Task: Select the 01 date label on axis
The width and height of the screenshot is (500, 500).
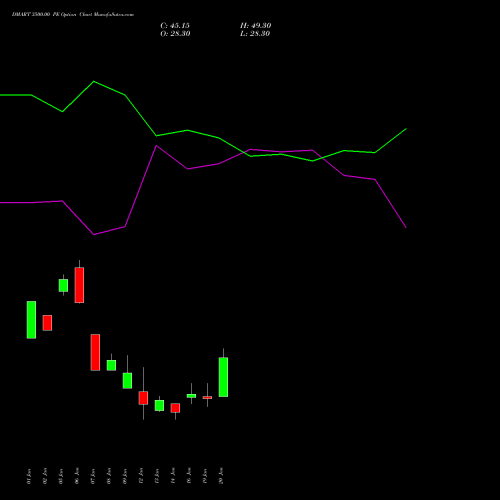Action: pyautogui.click(x=29, y=476)
